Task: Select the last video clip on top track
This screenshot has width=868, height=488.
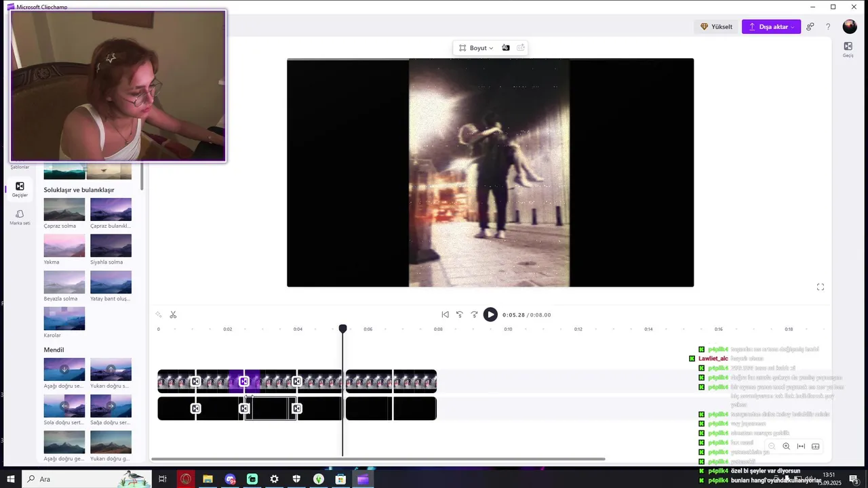Action: pyautogui.click(x=414, y=382)
